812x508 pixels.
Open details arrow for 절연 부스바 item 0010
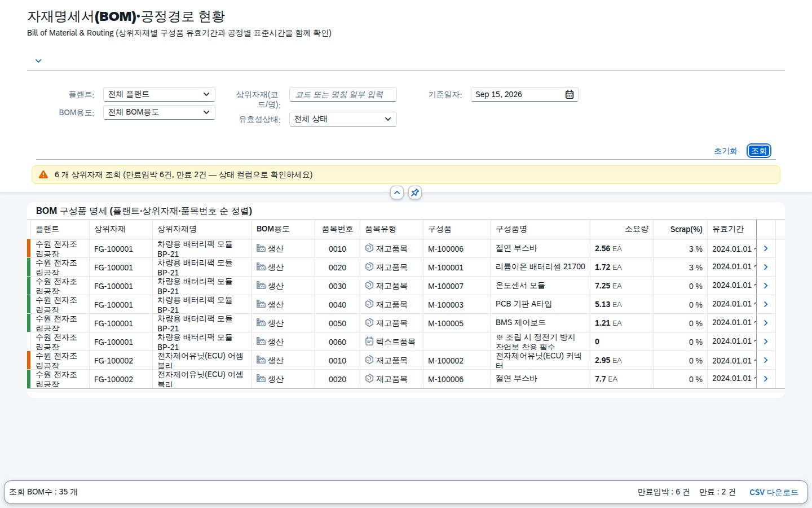point(766,248)
